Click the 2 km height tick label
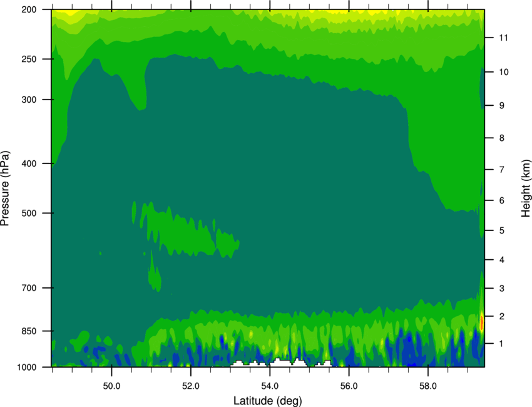The image size is (532, 407). click(x=501, y=316)
